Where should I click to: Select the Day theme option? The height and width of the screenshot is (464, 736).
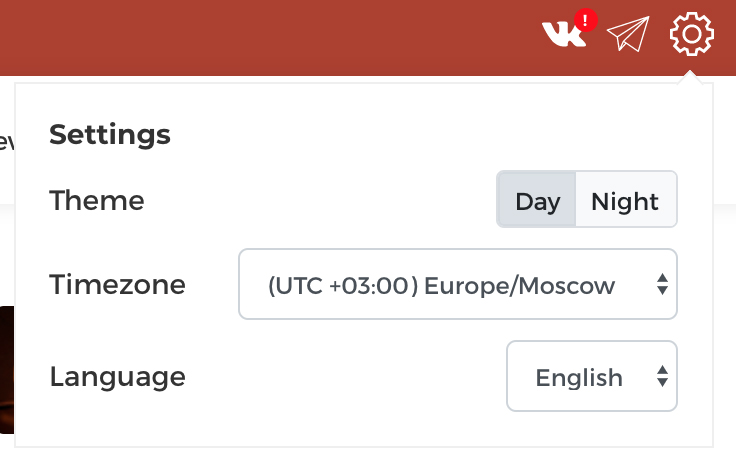tap(537, 201)
